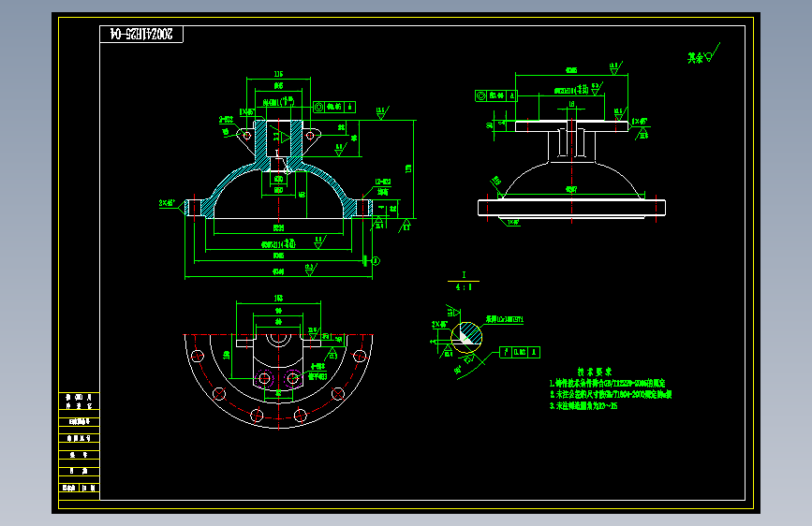The width and height of the screenshot is (812, 526).
Task: Select the 116 top dimension in section view
Action: pyautogui.click(x=278, y=74)
